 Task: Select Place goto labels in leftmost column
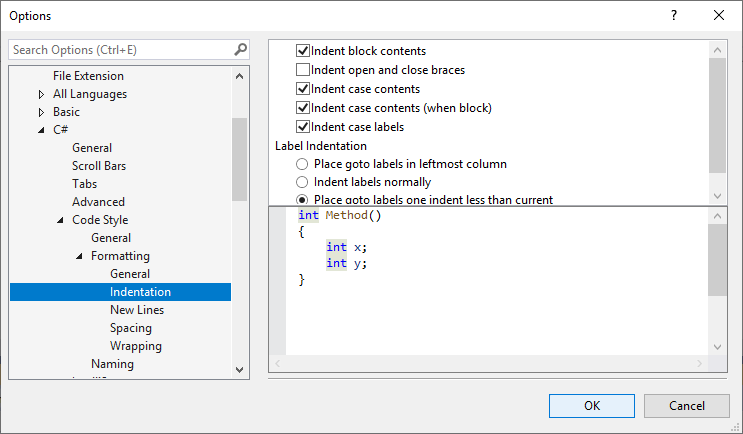[x=303, y=164]
